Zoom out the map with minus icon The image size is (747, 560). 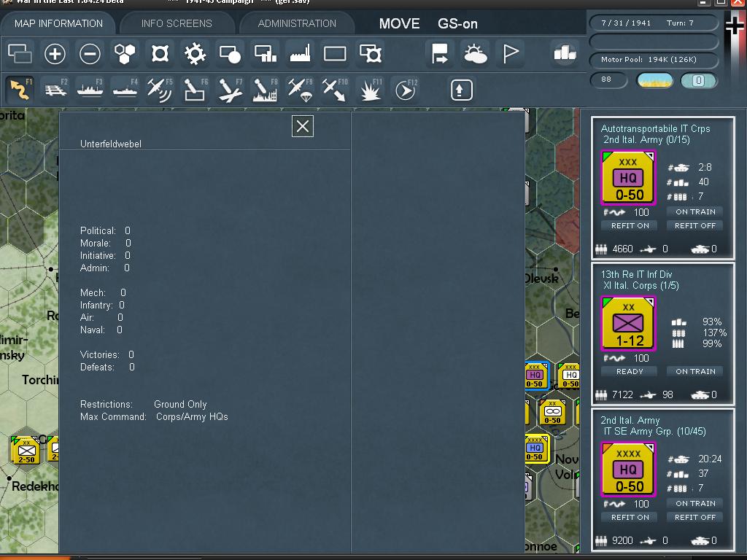click(x=90, y=53)
